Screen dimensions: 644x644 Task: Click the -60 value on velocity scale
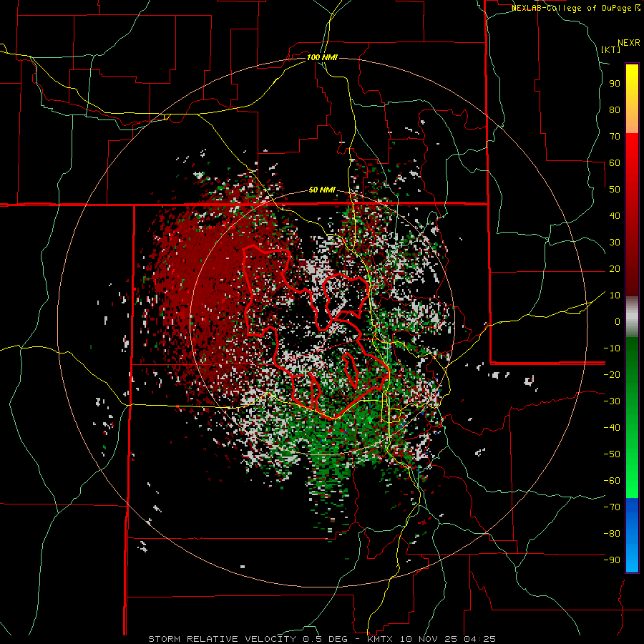pos(612,481)
